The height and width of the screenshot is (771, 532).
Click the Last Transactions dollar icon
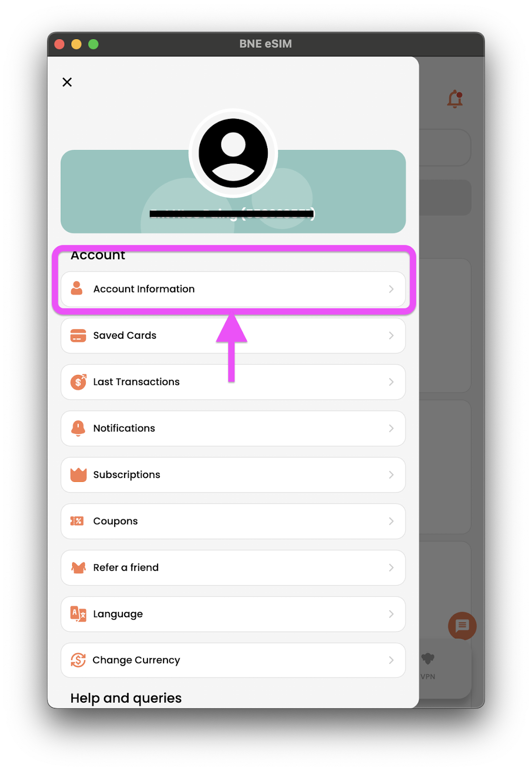pos(78,382)
